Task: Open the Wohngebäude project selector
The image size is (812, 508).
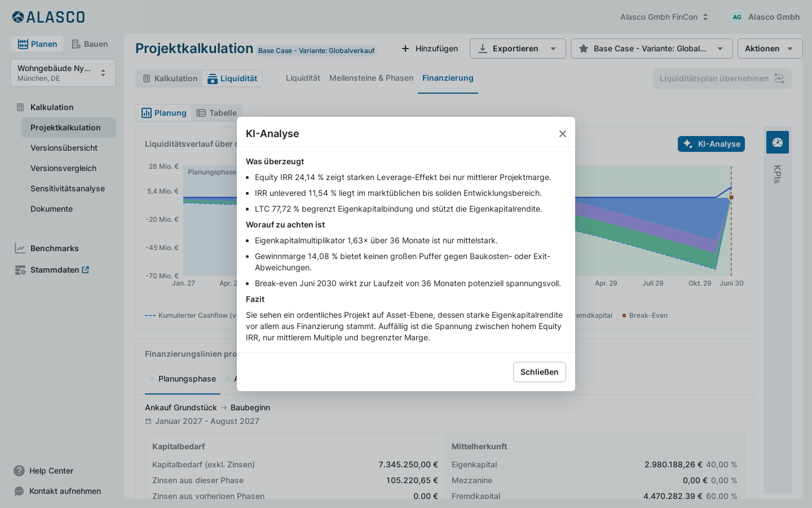Action: point(63,73)
